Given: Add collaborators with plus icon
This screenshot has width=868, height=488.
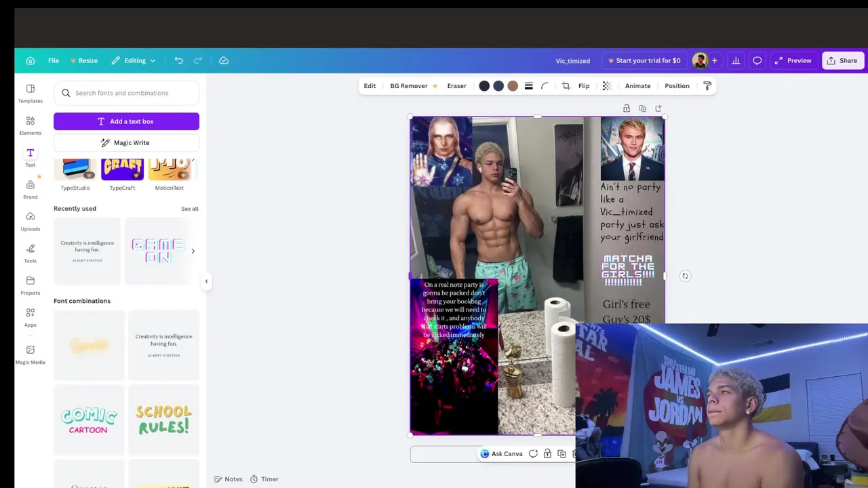Looking at the screenshot, I should (x=714, y=60).
